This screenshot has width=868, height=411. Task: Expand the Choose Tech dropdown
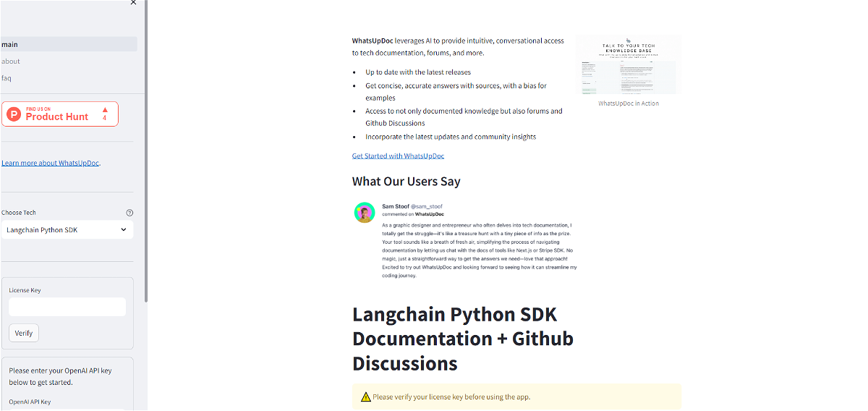(67, 230)
